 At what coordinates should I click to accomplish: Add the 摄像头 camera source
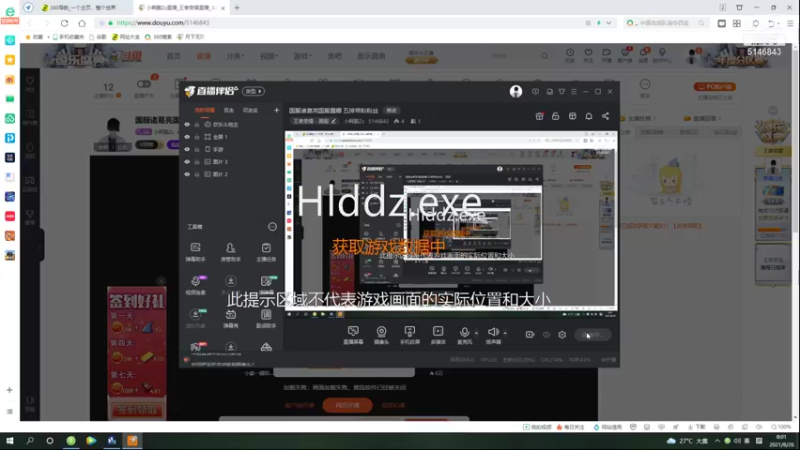(381, 335)
